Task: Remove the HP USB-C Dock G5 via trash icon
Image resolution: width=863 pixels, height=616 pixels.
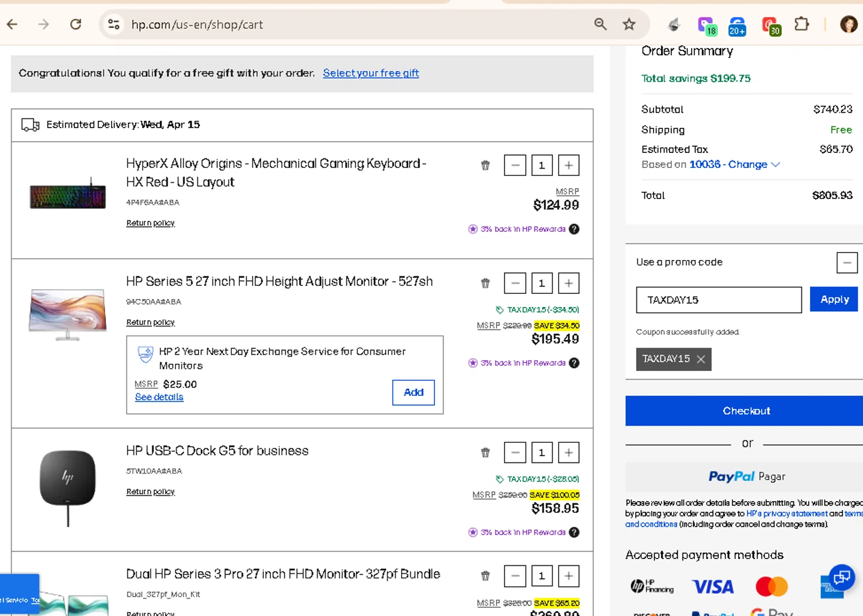Action: point(486,453)
